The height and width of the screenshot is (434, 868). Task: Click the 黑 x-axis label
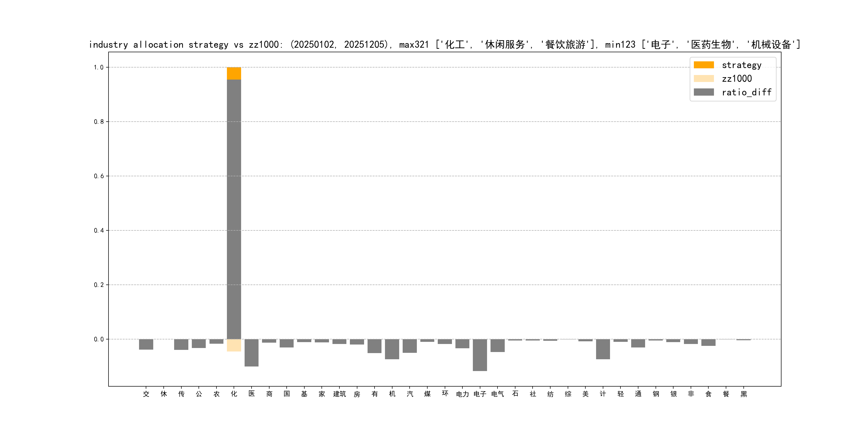743,394
